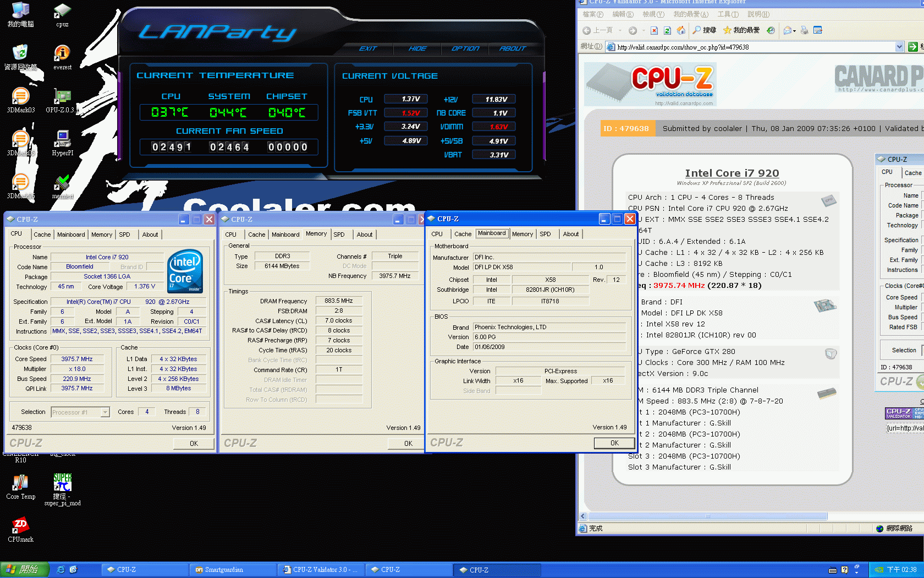The image size is (924, 578).
Task: Open the Cache tab in the Mainboard CPU-Z window
Action: (x=463, y=234)
